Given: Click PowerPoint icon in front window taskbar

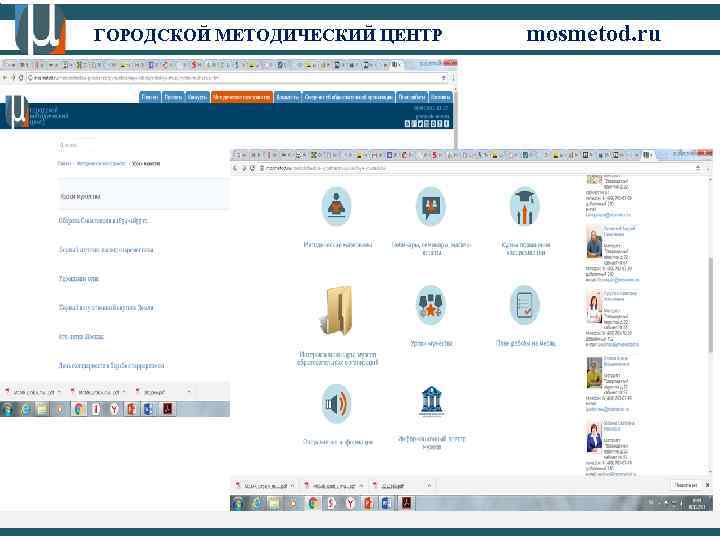Looking at the screenshot, I should pyautogui.click(x=368, y=503).
